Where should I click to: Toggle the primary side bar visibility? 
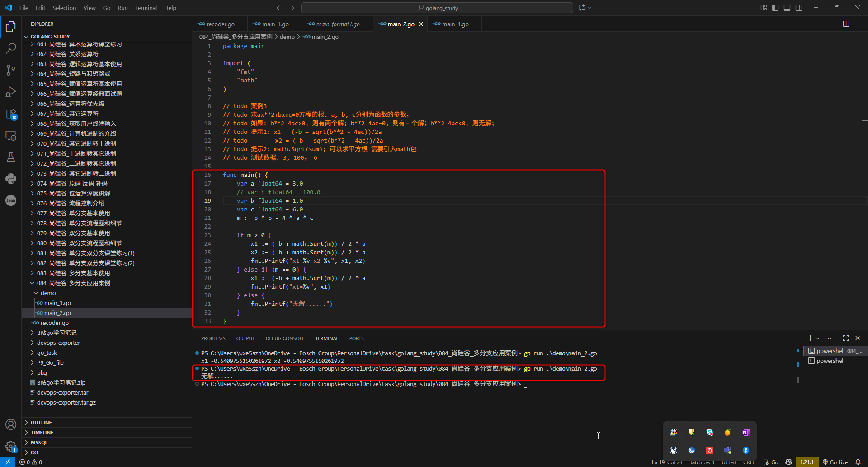coord(775,8)
